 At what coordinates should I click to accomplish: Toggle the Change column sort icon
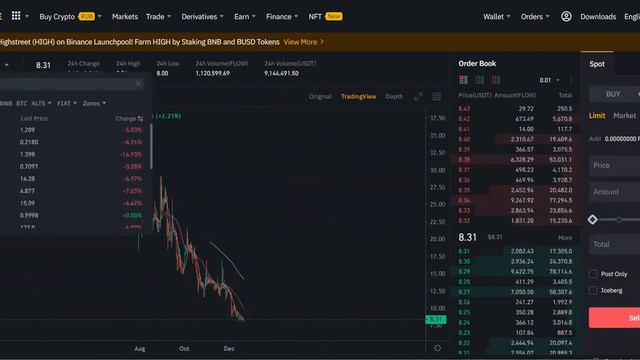pyautogui.click(x=140, y=119)
